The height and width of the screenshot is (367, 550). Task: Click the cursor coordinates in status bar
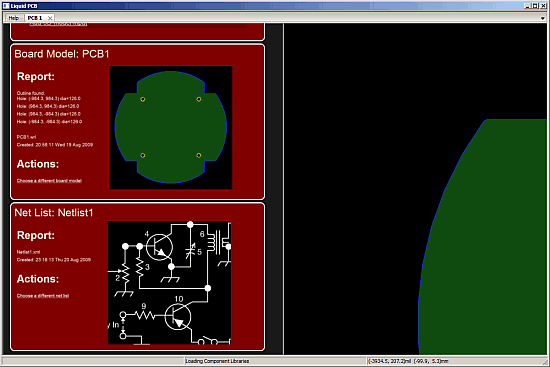coord(408,361)
